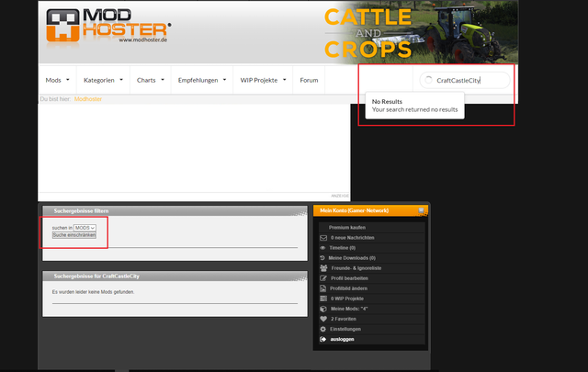Screen dimensions: 588x372
Task: Expand the Charts dropdown arrow
Action: (x=163, y=80)
